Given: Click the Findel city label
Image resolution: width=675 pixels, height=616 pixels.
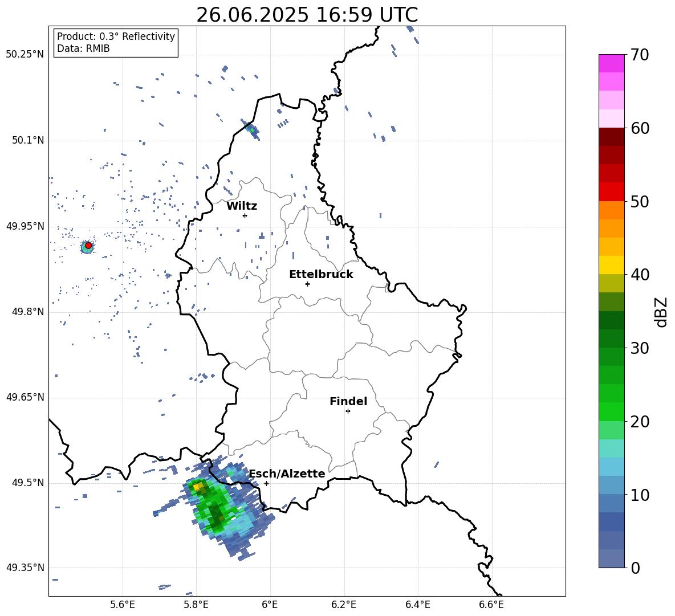Looking at the screenshot, I should (x=348, y=401).
